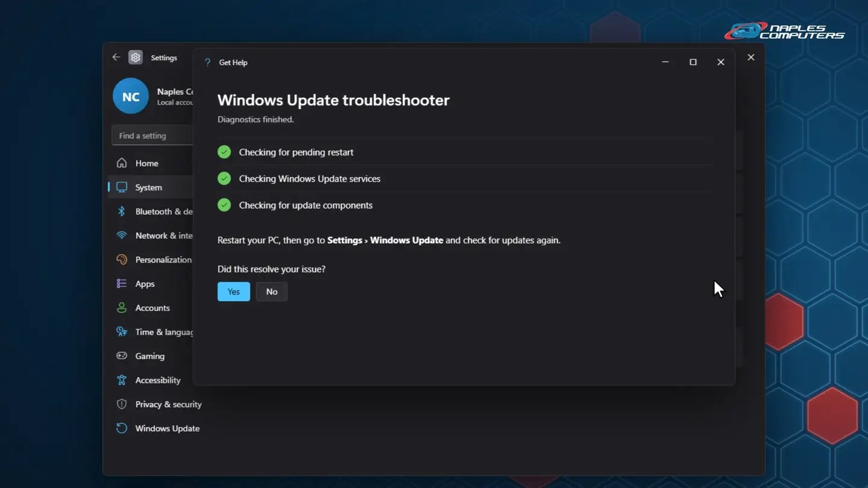Click the Windows Update troubleshooter heading
The image size is (868, 488).
333,100
